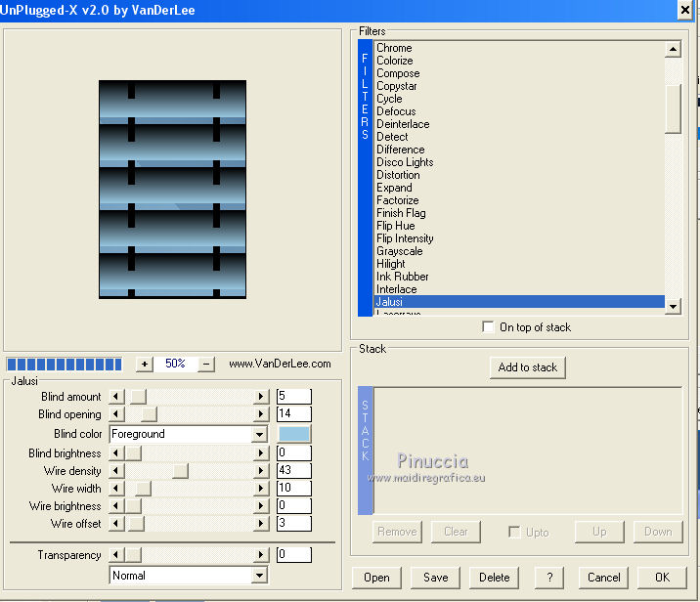Screen dimensions: 700x602
Task: Open the Normal blend mode dropdown
Action: (259, 576)
